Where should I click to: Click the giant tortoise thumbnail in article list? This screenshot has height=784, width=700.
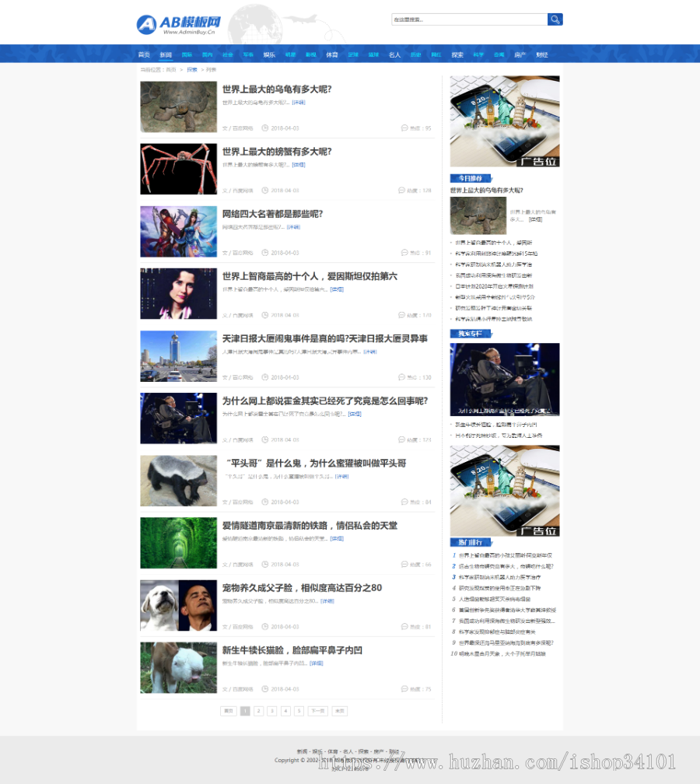pyautogui.click(x=179, y=107)
